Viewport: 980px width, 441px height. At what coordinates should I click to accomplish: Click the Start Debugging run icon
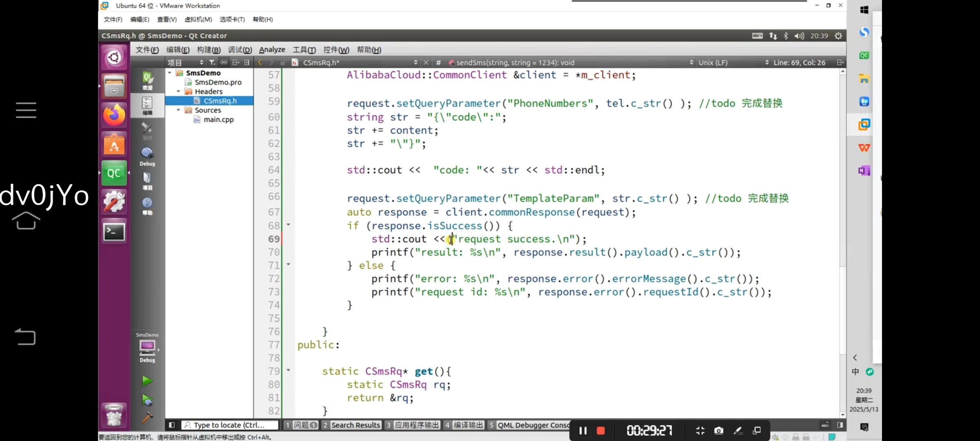[x=147, y=400]
